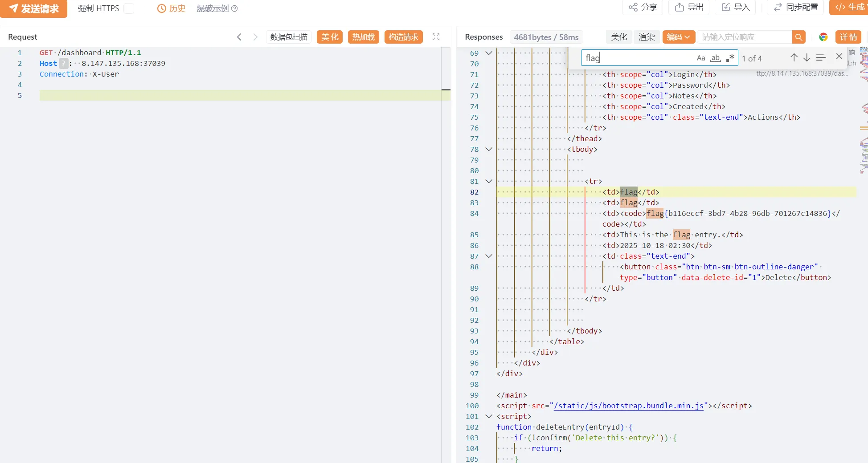
Task: Click the Find in Selection icon
Action: tap(821, 57)
